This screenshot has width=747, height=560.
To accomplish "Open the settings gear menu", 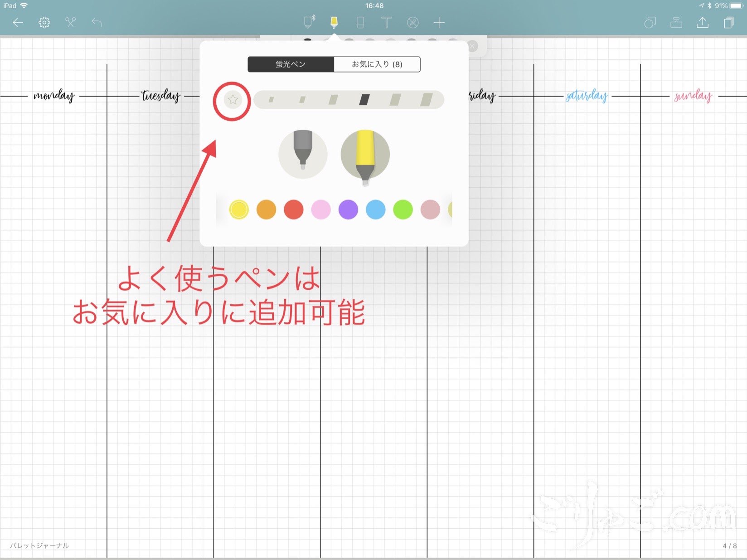I will click(44, 22).
